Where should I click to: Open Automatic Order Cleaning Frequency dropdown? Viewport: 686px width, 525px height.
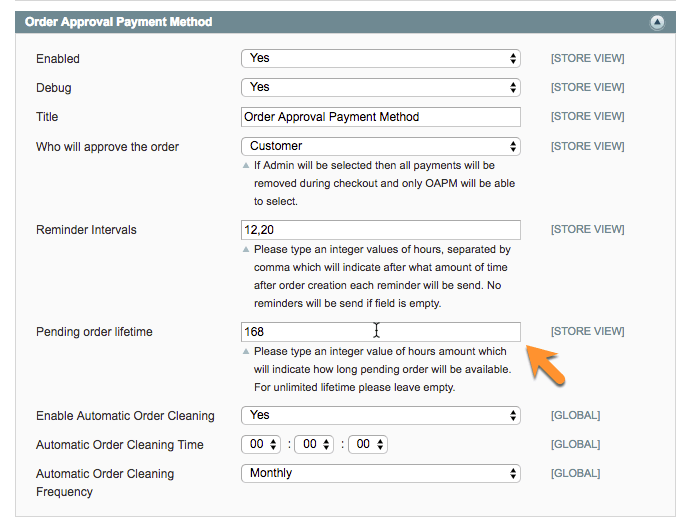click(380, 474)
